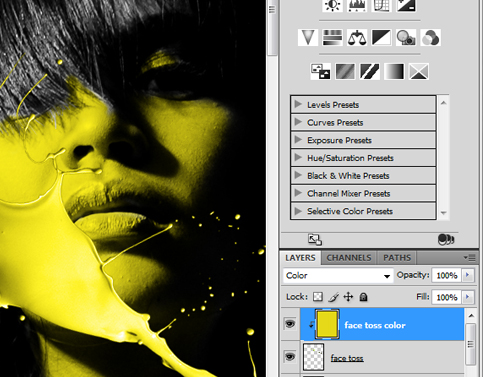Add a Channel Mixer adjustment layer
Screen dimensions: 483x377
431,37
